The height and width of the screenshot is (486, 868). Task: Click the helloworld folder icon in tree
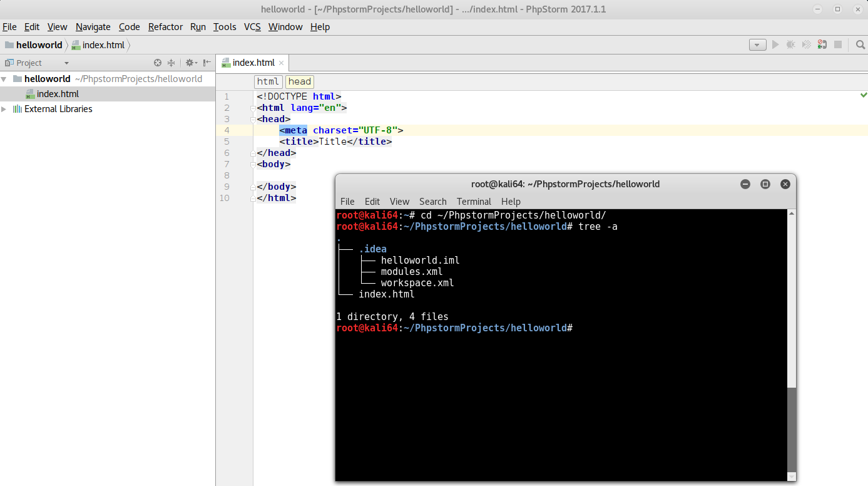click(x=17, y=79)
